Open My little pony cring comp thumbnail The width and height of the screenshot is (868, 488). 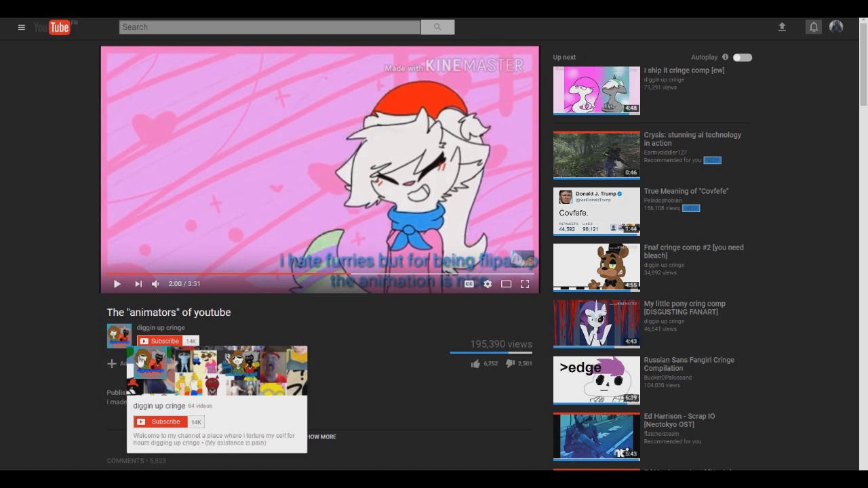[597, 324]
